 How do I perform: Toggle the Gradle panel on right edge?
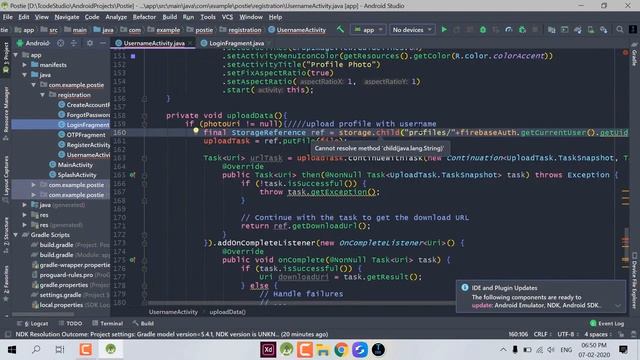pos(634,55)
